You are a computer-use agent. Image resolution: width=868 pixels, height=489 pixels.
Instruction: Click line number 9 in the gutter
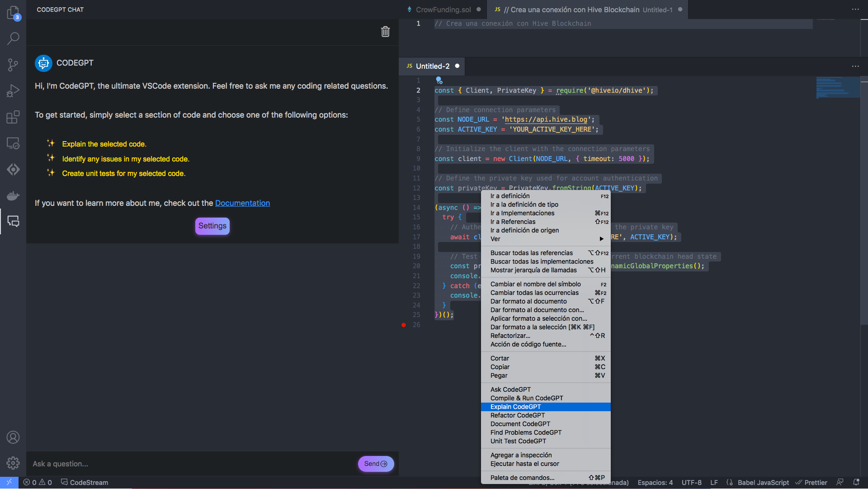[418, 159]
